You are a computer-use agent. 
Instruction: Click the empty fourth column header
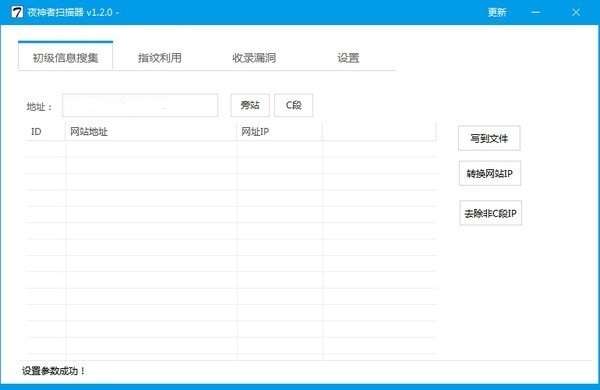(x=379, y=132)
